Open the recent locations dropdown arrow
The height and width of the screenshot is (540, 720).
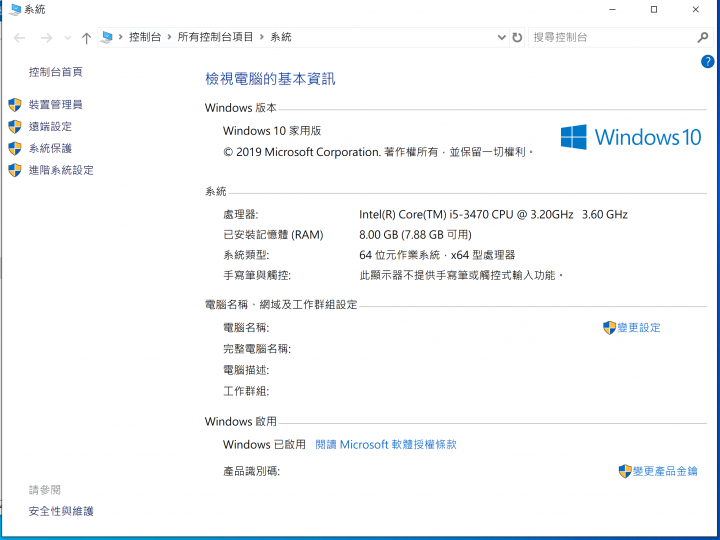point(68,38)
